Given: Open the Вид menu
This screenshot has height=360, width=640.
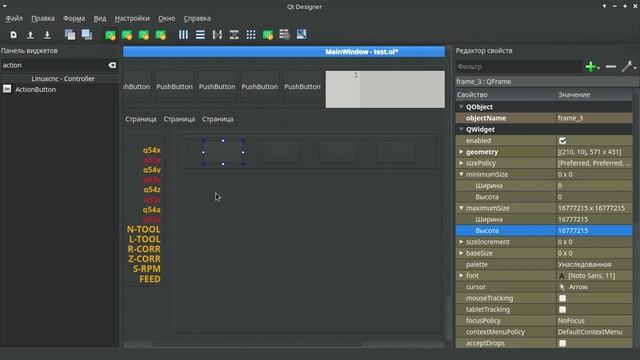Looking at the screenshot, I should point(100,18).
